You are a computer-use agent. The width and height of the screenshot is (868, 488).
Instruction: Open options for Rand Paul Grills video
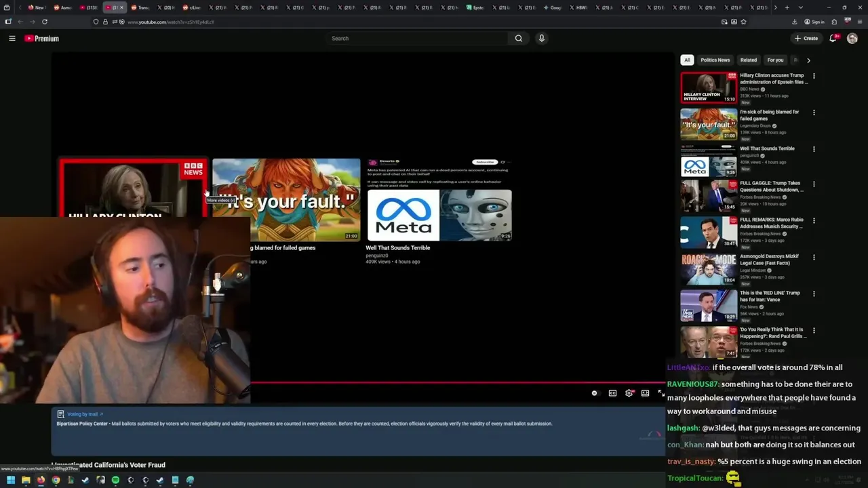(814, 331)
